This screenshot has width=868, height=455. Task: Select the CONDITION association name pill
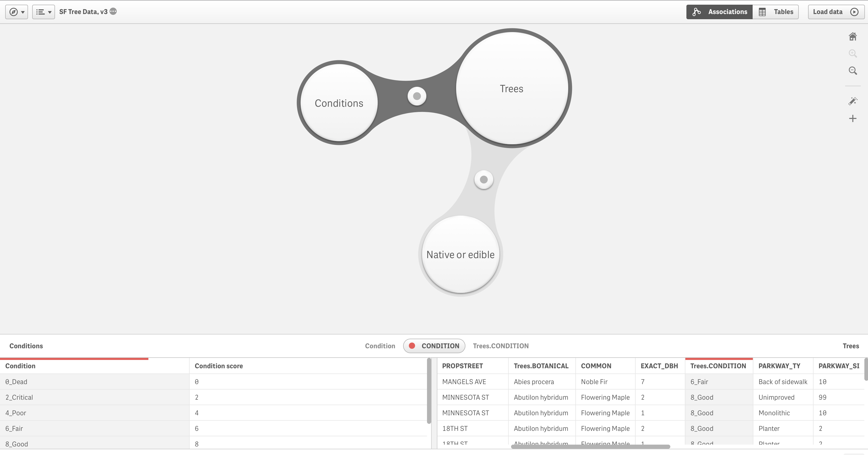pyautogui.click(x=434, y=346)
